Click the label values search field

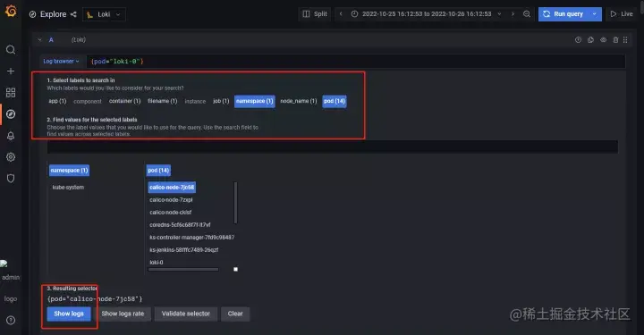(x=332, y=147)
